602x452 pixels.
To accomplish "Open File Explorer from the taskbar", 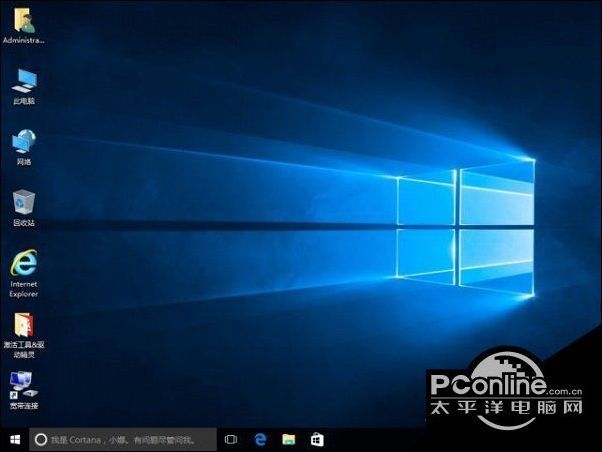I will (289, 440).
